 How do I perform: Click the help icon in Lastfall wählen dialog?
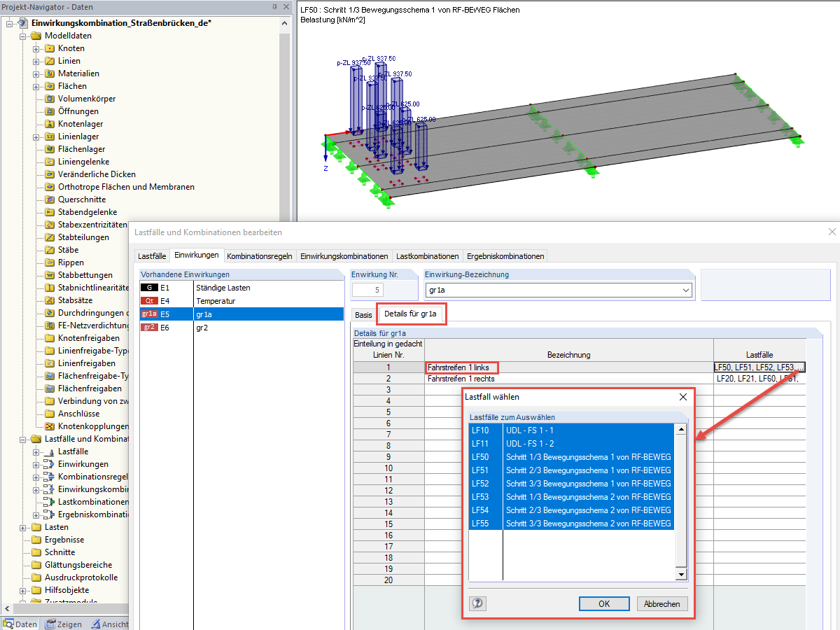coord(478,603)
